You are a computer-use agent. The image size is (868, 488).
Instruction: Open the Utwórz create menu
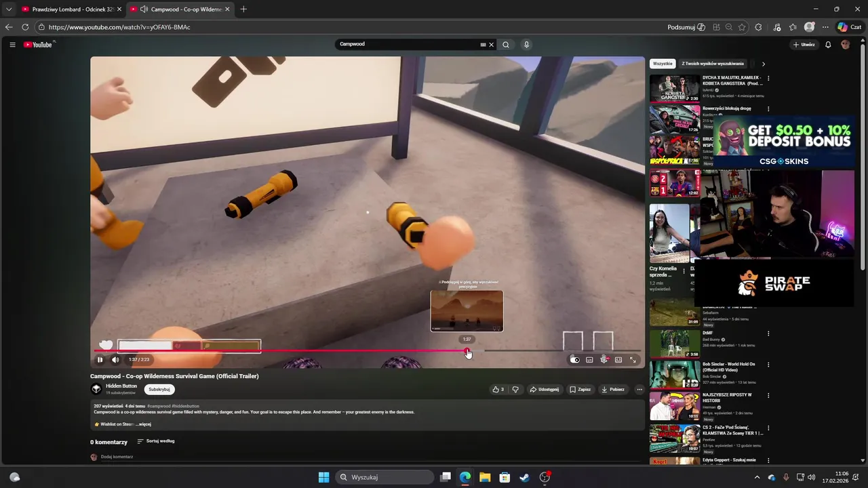click(x=804, y=45)
